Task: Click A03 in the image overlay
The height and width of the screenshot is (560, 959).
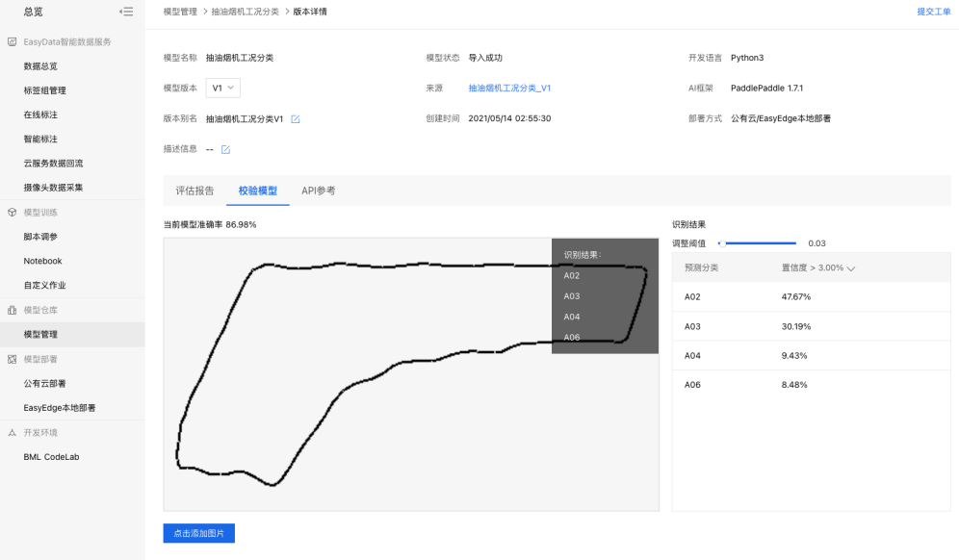Action: pyautogui.click(x=571, y=296)
